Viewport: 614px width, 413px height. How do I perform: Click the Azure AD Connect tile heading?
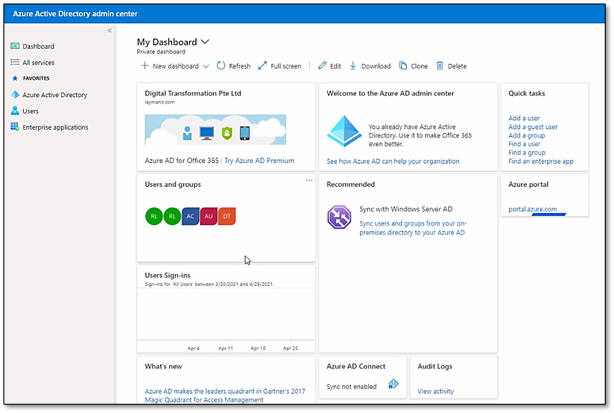[x=356, y=366]
